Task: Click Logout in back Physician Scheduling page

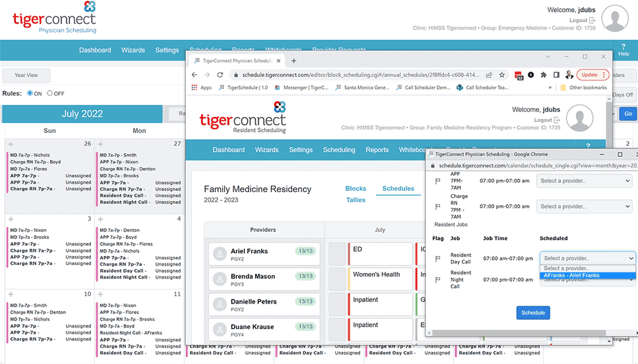Action: click(x=582, y=21)
